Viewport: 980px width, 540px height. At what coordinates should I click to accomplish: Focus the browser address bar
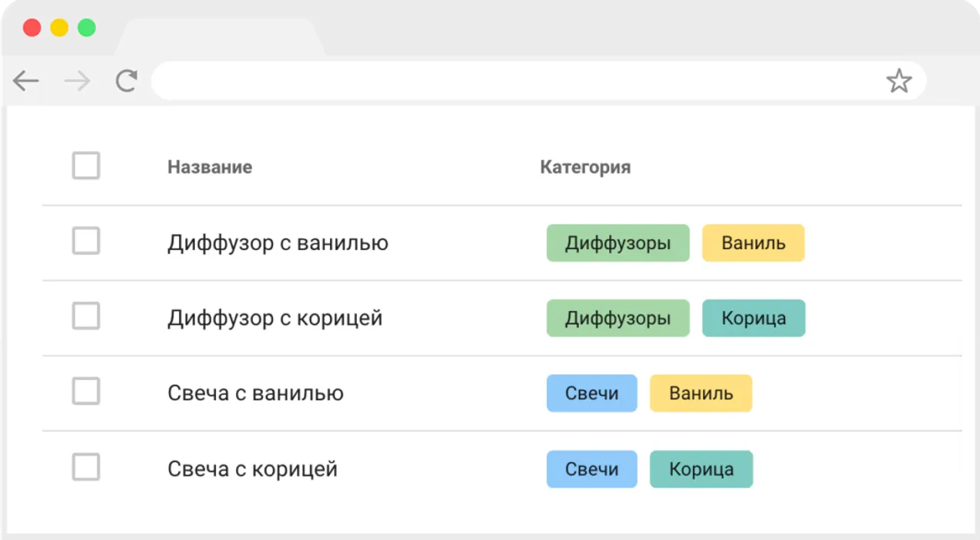click(538, 81)
